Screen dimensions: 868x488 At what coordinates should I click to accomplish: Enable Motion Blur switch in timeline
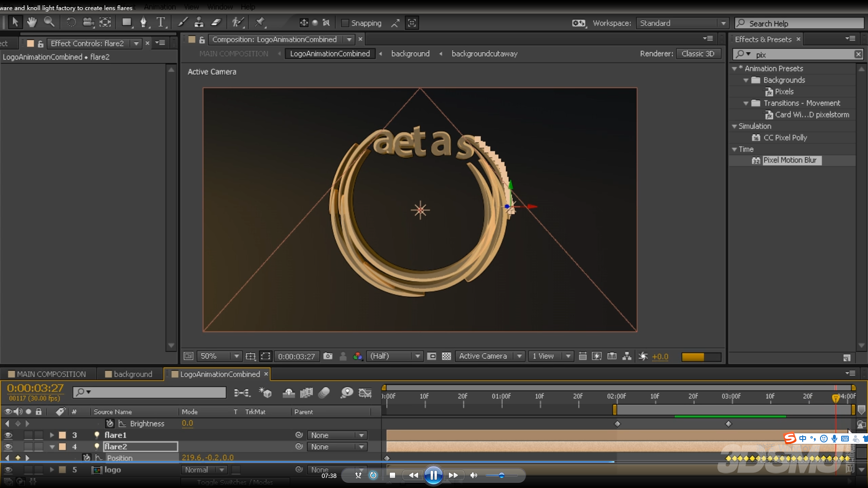click(324, 393)
